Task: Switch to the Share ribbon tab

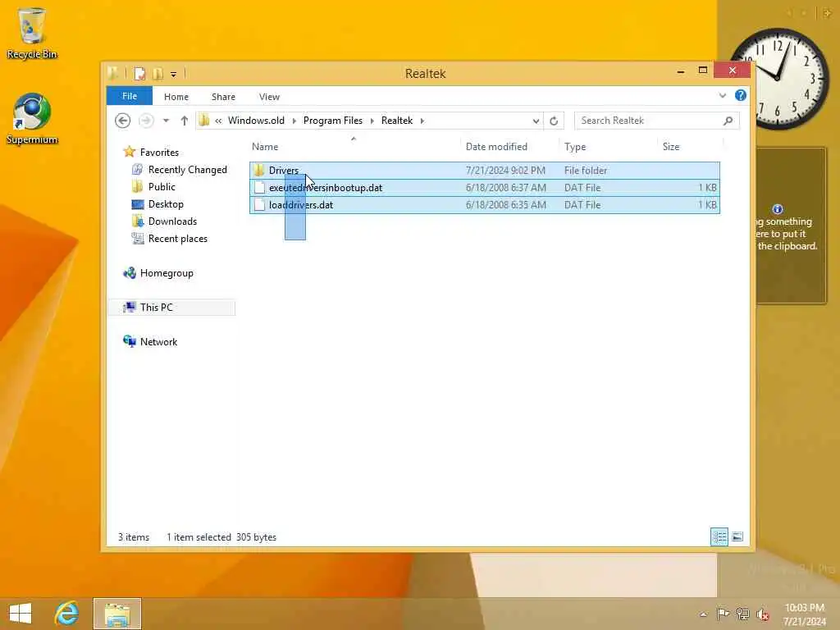Action: [x=223, y=97]
